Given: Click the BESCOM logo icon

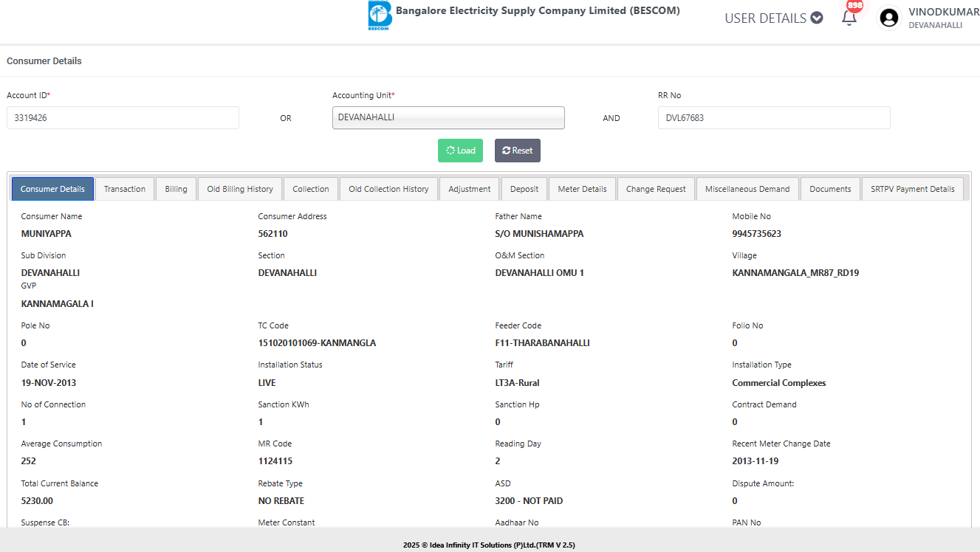Looking at the screenshot, I should [x=380, y=16].
